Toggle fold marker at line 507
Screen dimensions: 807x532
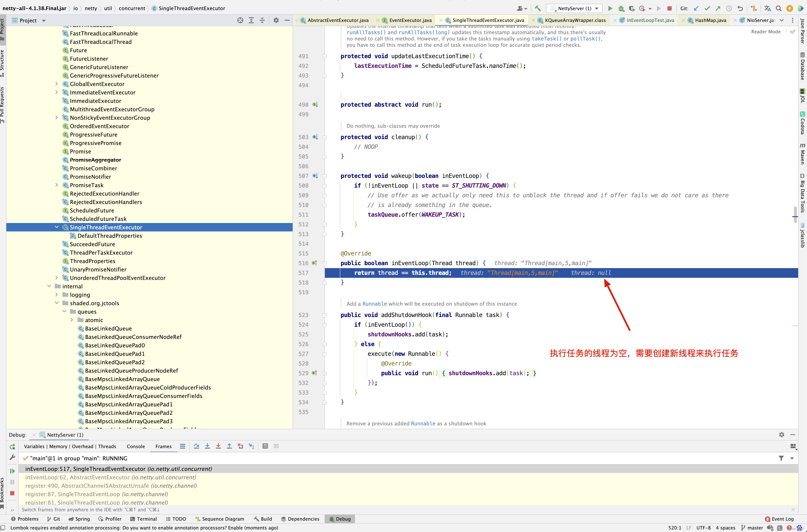pos(324,176)
